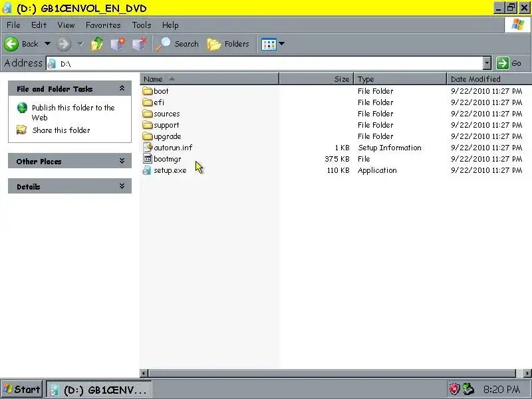Image resolution: width=532 pixels, height=399 pixels.
Task: Select the support folder icon
Action: (x=148, y=125)
